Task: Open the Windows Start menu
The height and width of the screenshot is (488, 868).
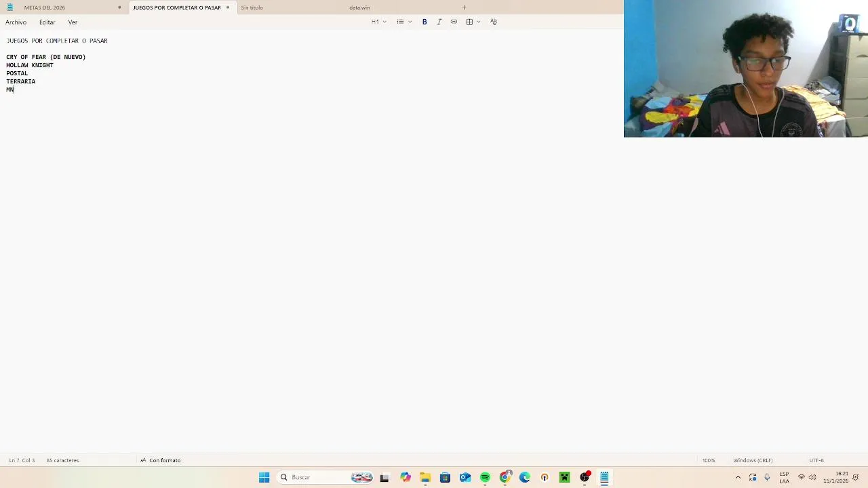Action: [x=264, y=477]
